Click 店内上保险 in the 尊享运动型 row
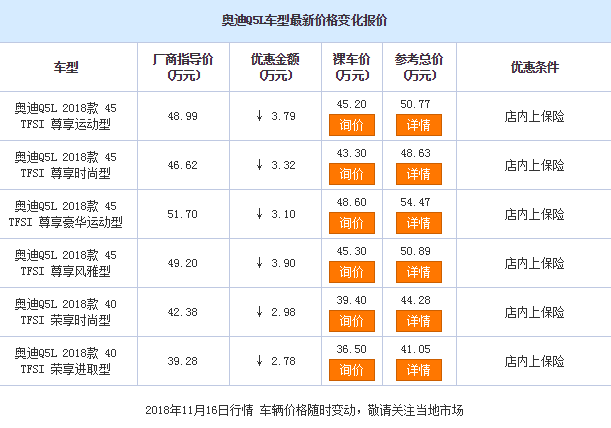The height and width of the screenshot is (428, 611). pyautogui.click(x=534, y=116)
